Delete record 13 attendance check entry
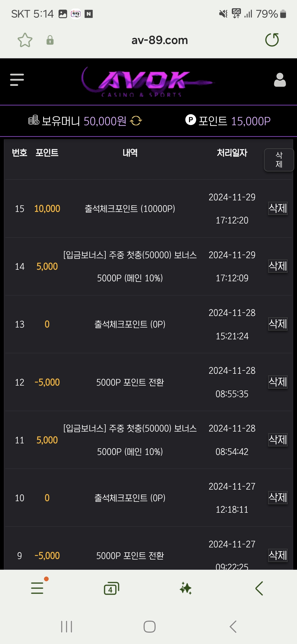Viewport: 297px width, 644px height. pyautogui.click(x=278, y=324)
